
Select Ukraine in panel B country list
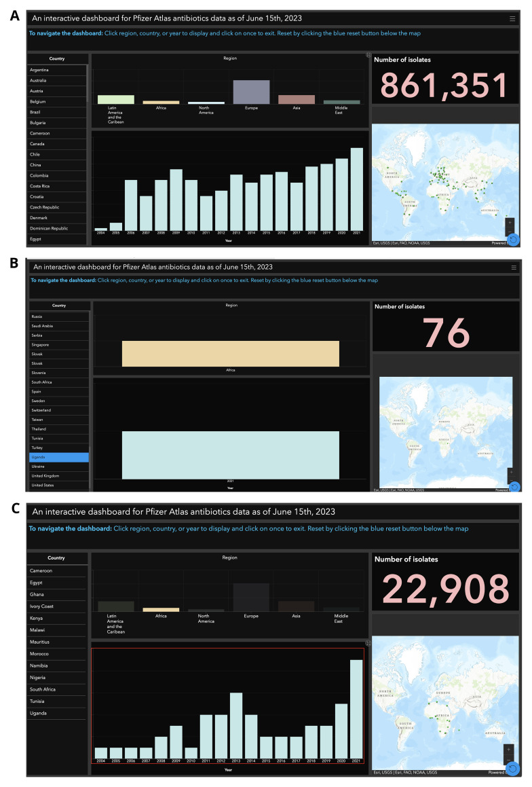[x=59, y=466]
